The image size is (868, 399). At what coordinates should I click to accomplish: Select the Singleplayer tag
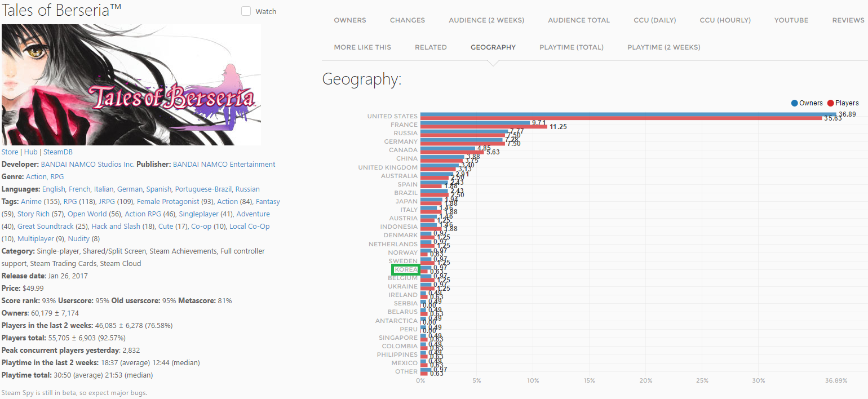(198, 214)
